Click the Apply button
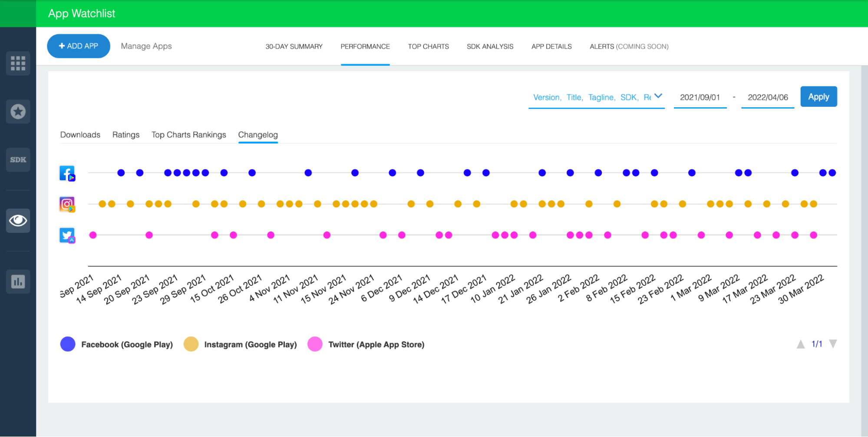868x437 pixels. tap(818, 97)
